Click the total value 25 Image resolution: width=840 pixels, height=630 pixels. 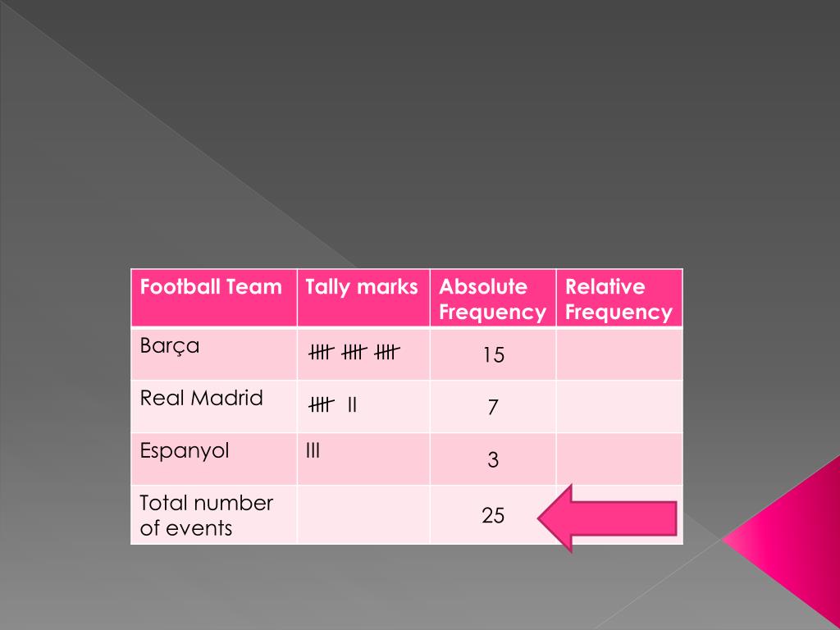point(493,515)
